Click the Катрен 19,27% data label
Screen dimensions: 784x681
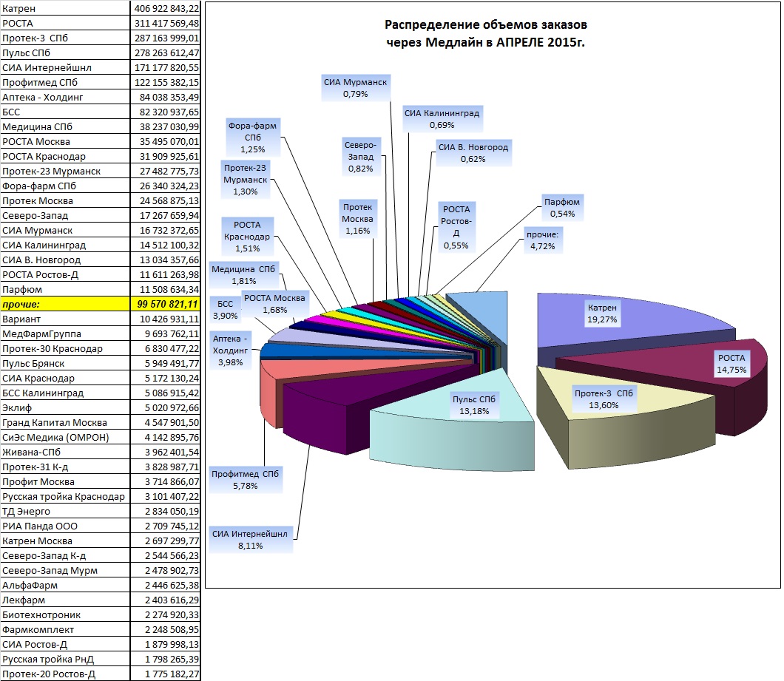[x=602, y=314]
